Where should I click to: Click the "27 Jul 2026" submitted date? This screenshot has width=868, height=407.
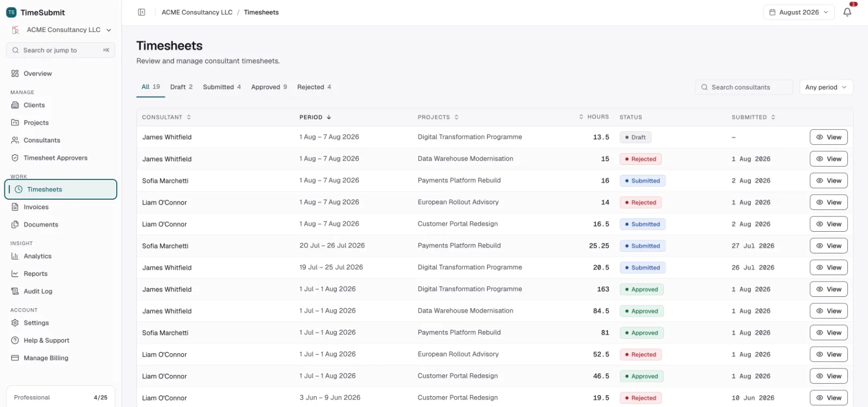pos(753,246)
